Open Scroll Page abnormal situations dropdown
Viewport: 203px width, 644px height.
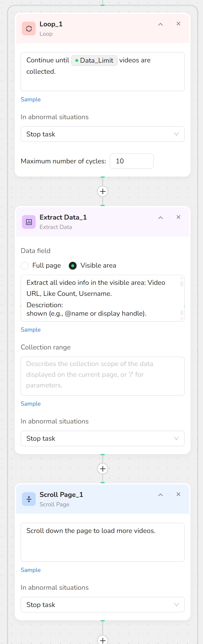102,605
